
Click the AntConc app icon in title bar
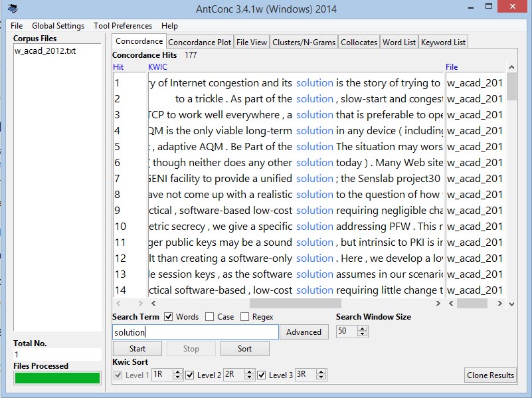13,8
